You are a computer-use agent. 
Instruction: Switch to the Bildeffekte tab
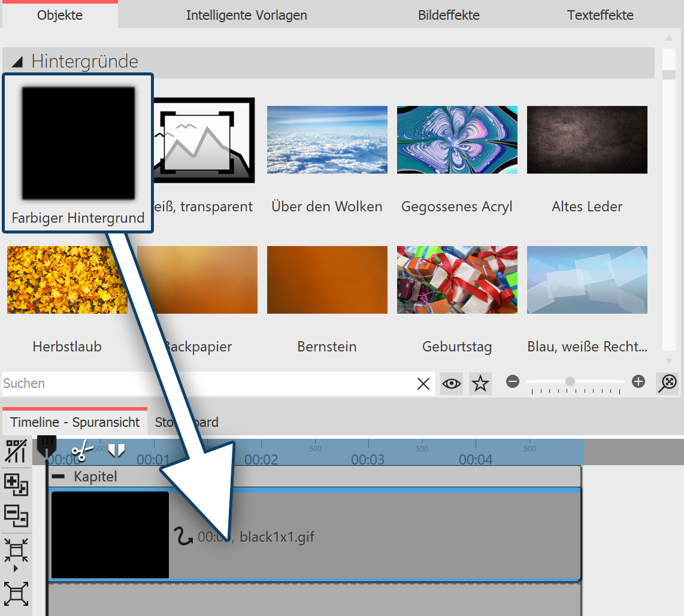[x=449, y=15]
